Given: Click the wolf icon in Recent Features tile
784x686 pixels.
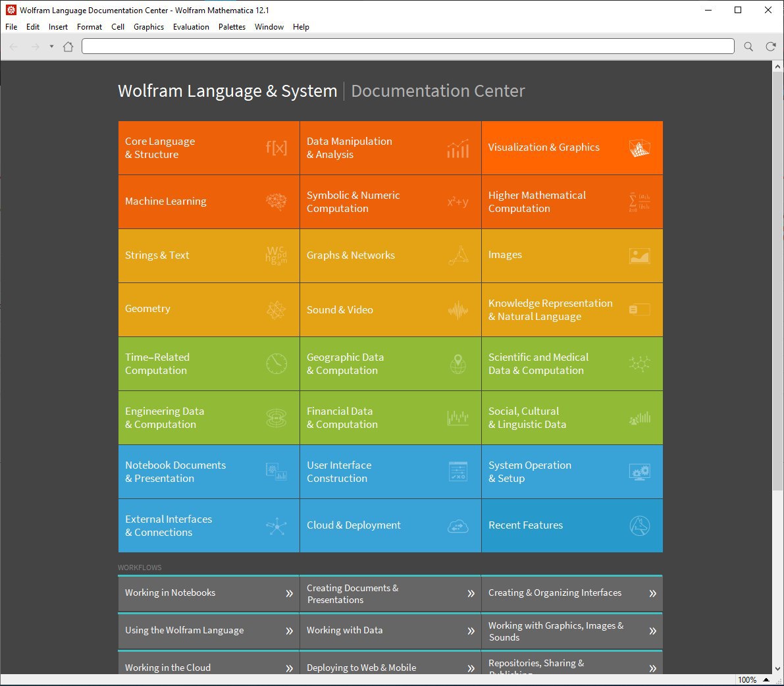Looking at the screenshot, I should click(x=639, y=526).
